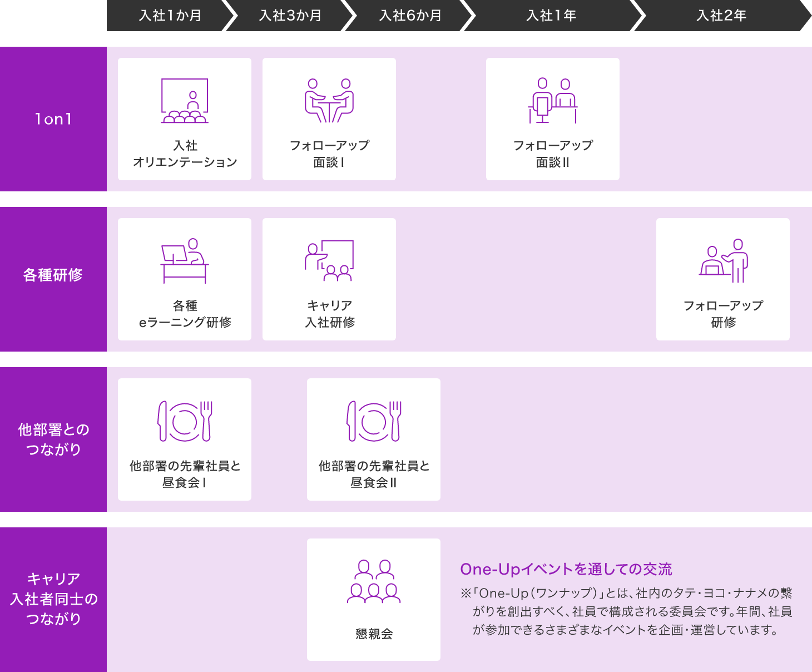Click the 他部署とのつながり row header

[x=53, y=439]
